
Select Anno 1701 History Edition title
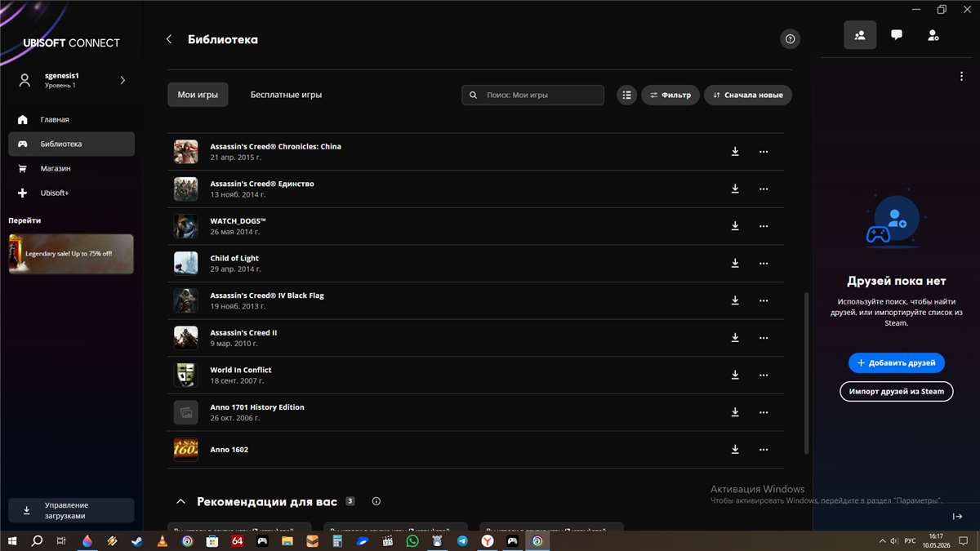coord(257,407)
